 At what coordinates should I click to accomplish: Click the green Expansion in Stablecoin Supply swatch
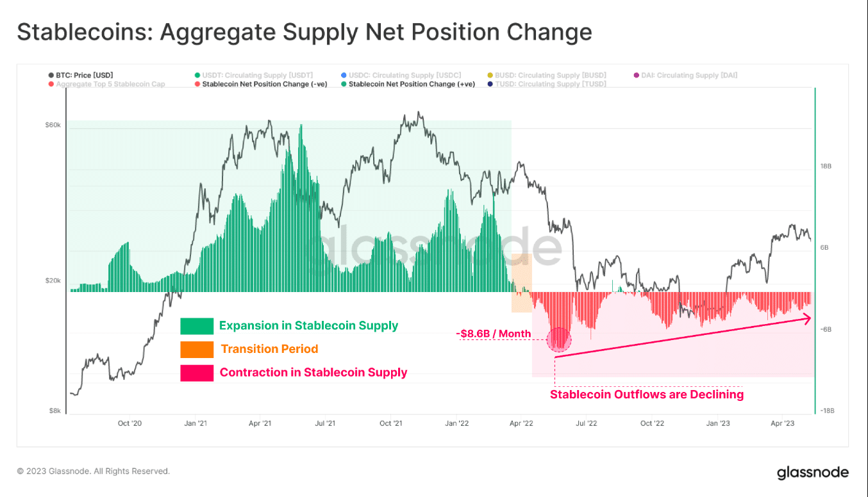pyautogui.click(x=197, y=326)
